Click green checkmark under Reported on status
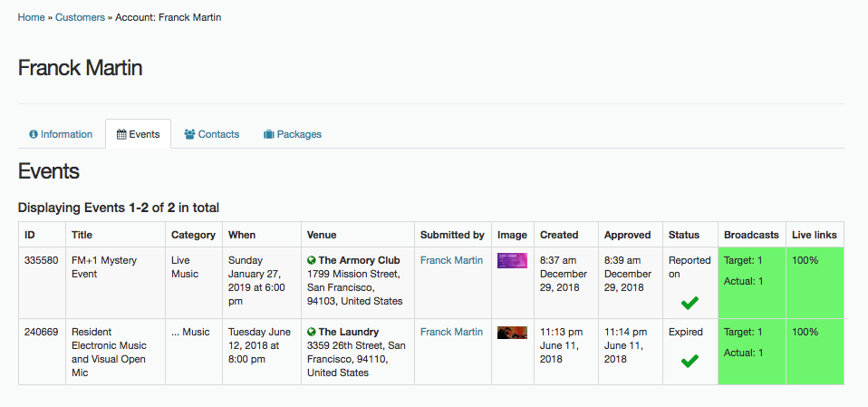 (690, 303)
